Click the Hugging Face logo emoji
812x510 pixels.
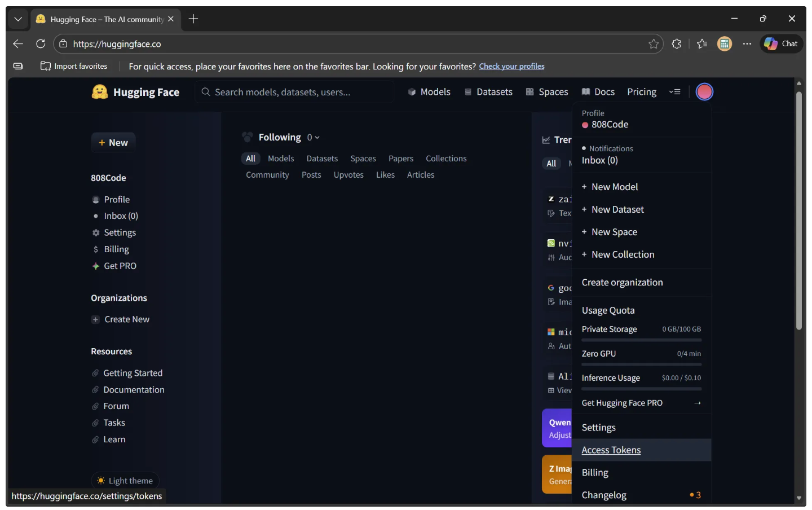point(100,92)
